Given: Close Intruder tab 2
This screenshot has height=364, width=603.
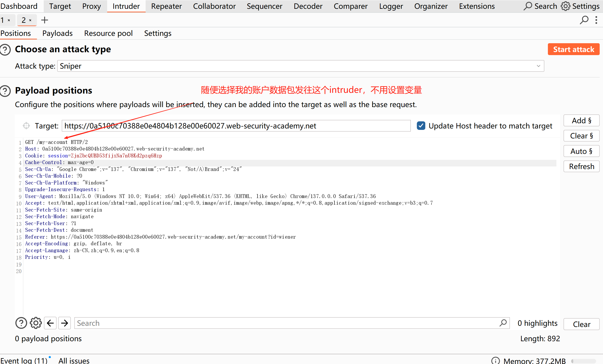Looking at the screenshot, I should tap(30, 20).
